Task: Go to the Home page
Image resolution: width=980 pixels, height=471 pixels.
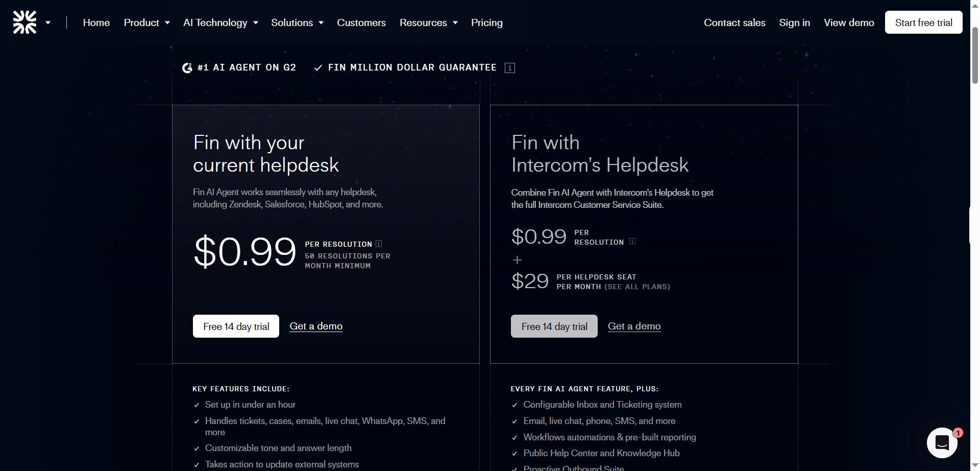Action: click(x=96, y=22)
